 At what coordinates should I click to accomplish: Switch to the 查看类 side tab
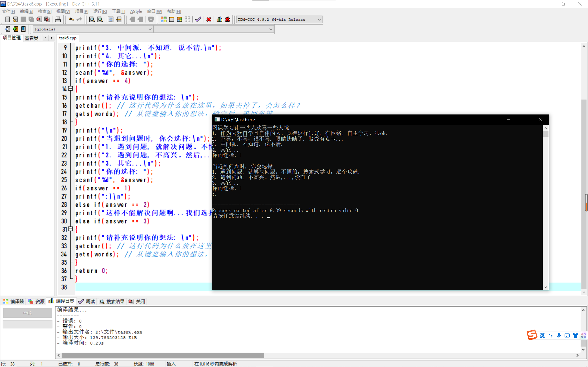pyautogui.click(x=32, y=38)
